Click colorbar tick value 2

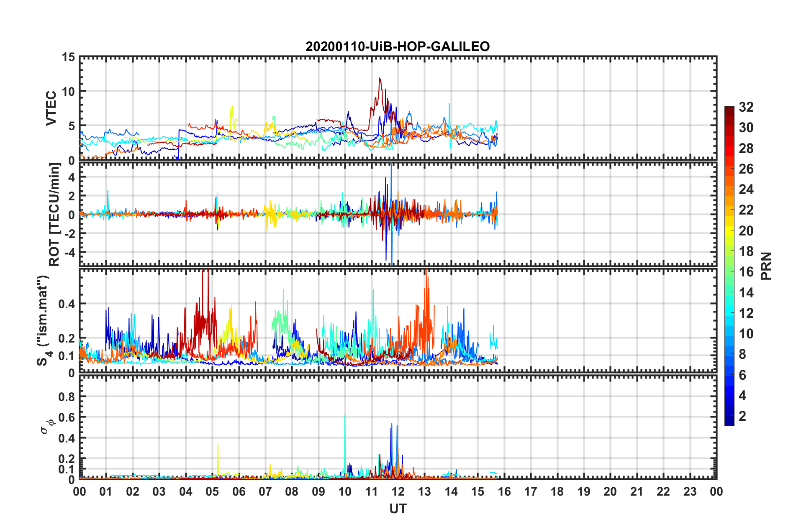(742, 416)
